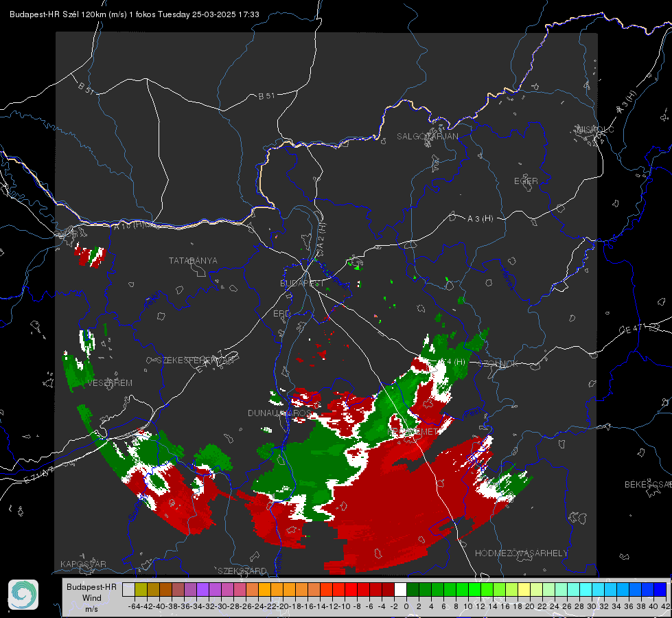Click the swirl logo icon beside legend

click(x=23, y=595)
